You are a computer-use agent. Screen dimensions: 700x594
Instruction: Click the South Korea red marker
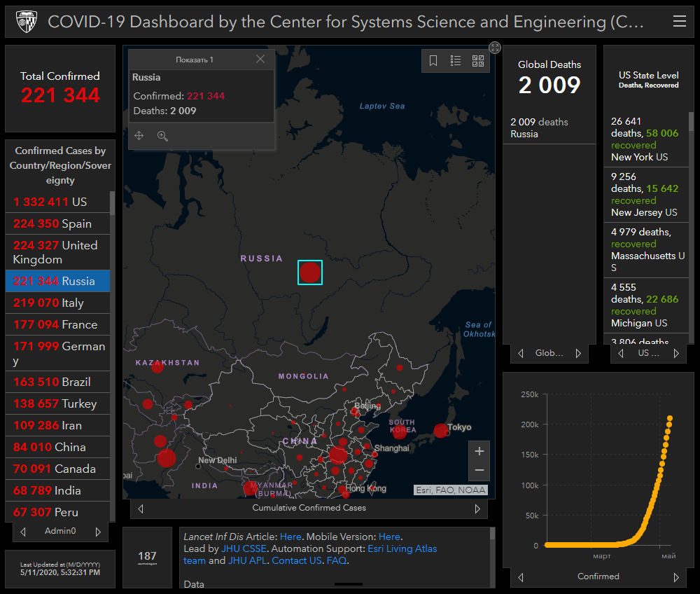(400, 431)
